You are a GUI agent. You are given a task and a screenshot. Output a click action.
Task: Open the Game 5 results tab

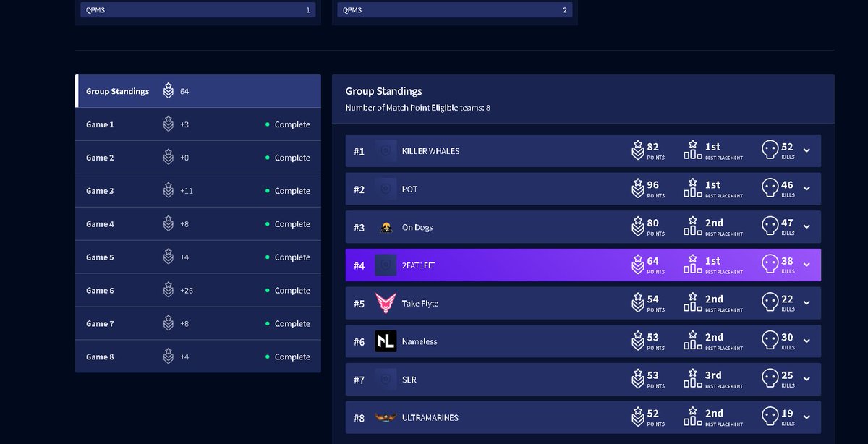pos(198,257)
